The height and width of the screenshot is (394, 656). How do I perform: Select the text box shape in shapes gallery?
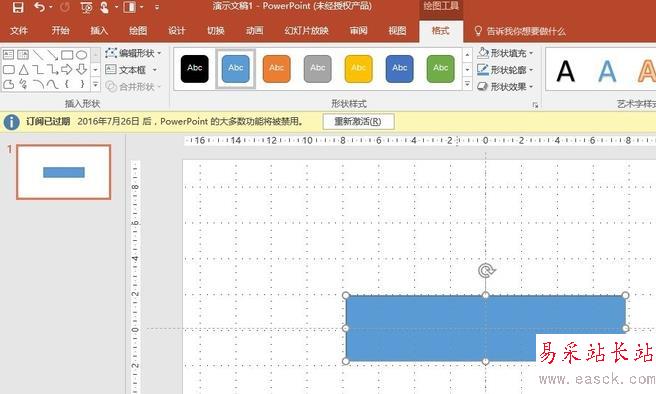click(9, 54)
